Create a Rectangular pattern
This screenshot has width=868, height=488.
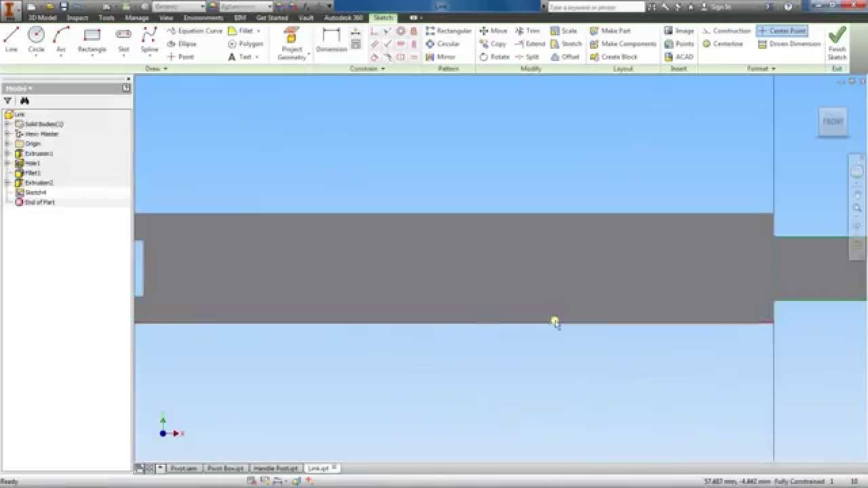[448, 31]
